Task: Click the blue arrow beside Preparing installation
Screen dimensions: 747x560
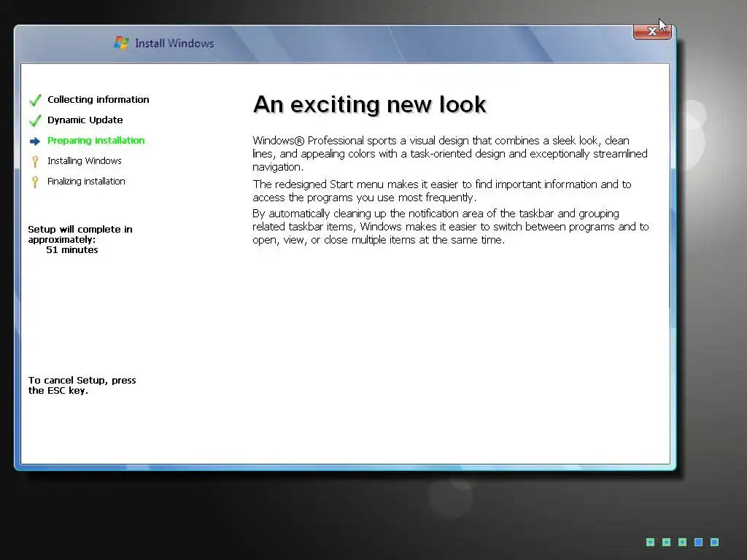Action: [35, 141]
